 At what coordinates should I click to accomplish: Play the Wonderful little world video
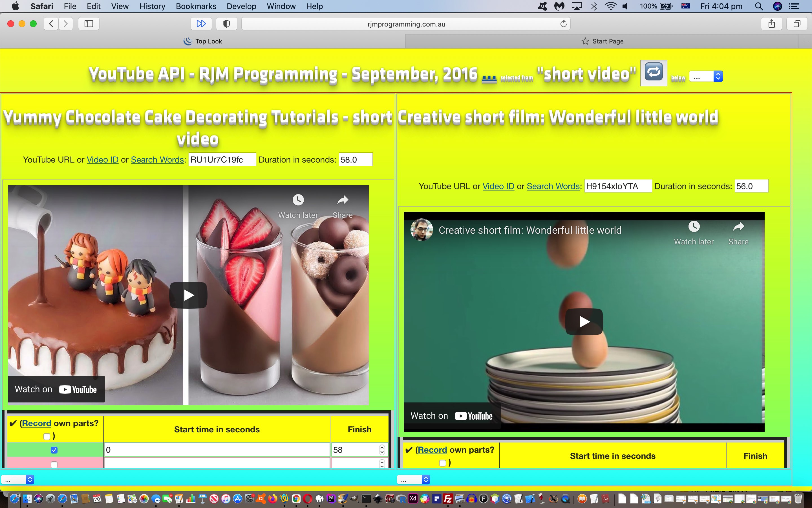tap(584, 322)
